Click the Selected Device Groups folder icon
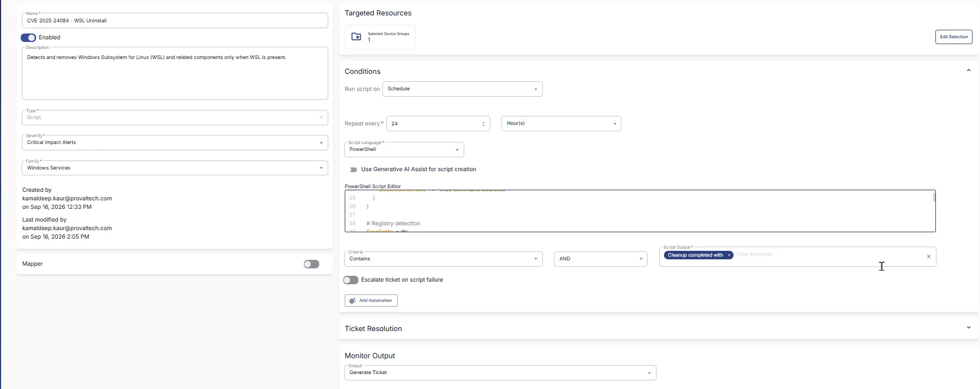Screen dimensions: 980x389 pyautogui.click(x=356, y=37)
